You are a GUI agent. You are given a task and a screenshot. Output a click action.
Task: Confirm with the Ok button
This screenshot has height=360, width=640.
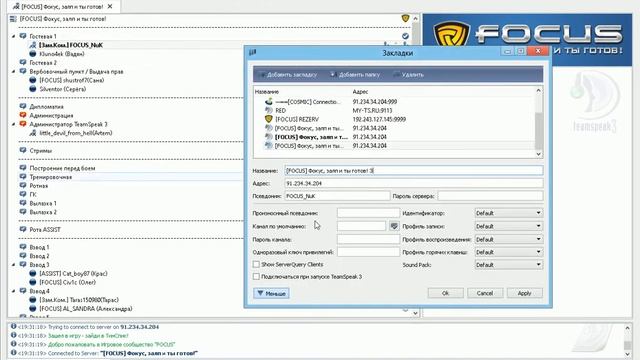[445, 293]
